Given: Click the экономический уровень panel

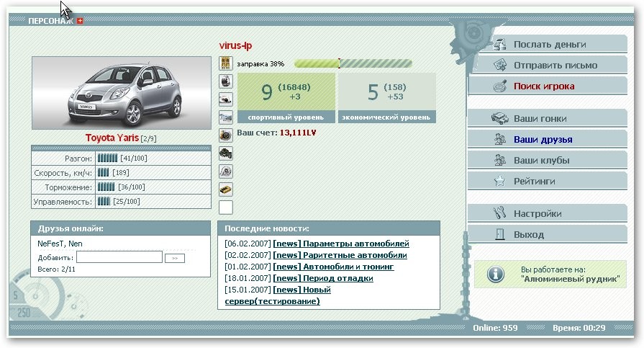Looking at the screenshot, I should (386, 98).
